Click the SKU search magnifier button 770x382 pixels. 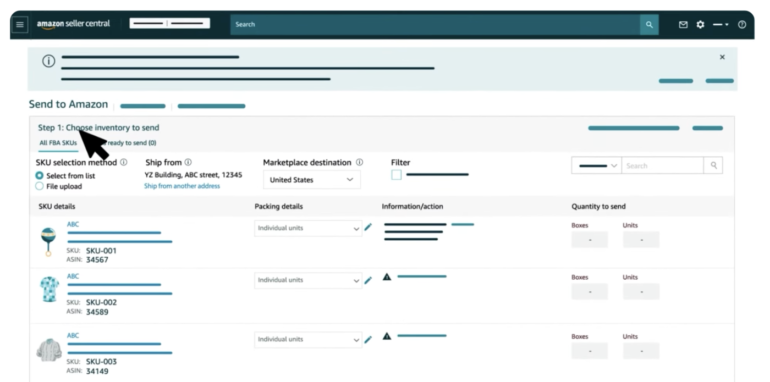pos(714,166)
